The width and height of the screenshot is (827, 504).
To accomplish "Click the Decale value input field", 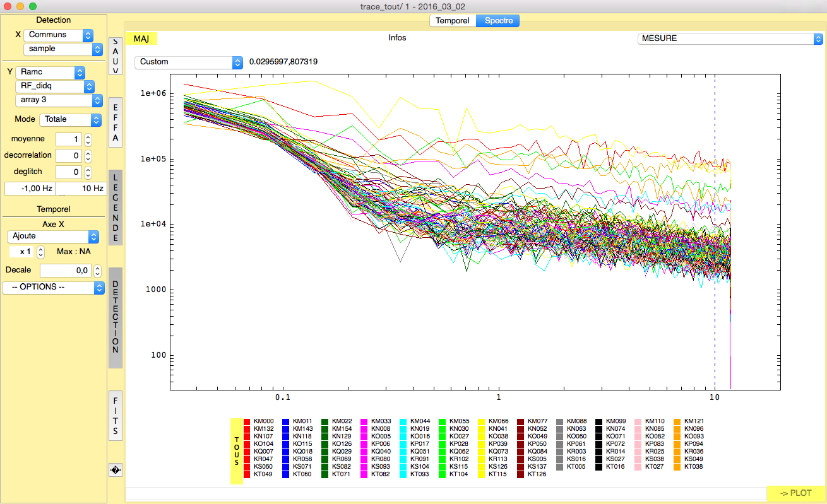I will (x=66, y=270).
